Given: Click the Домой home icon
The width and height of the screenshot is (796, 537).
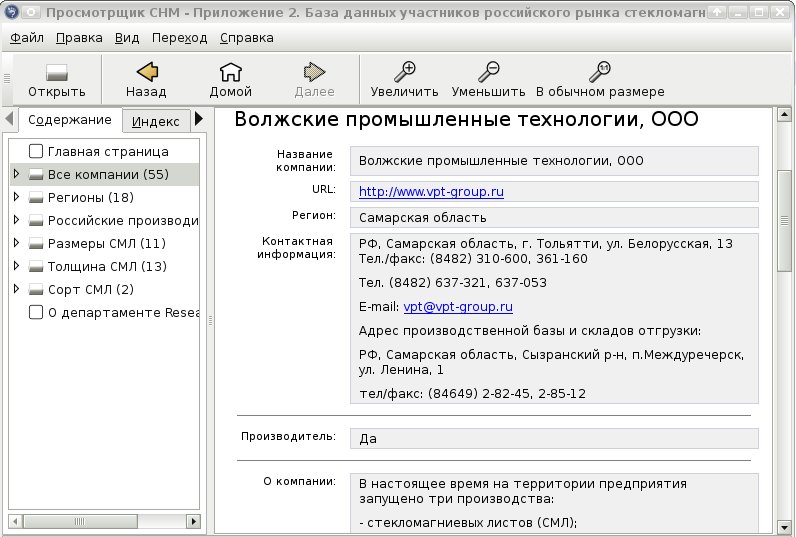Looking at the screenshot, I should [x=230, y=72].
